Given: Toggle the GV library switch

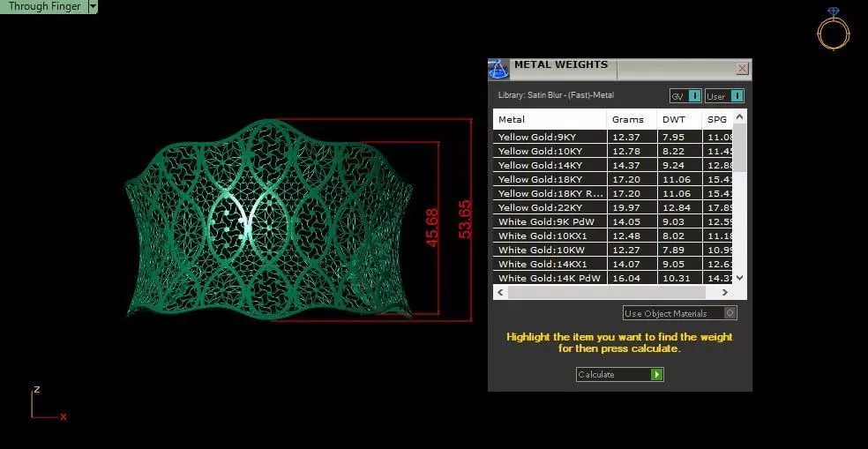Looking at the screenshot, I should tap(685, 96).
